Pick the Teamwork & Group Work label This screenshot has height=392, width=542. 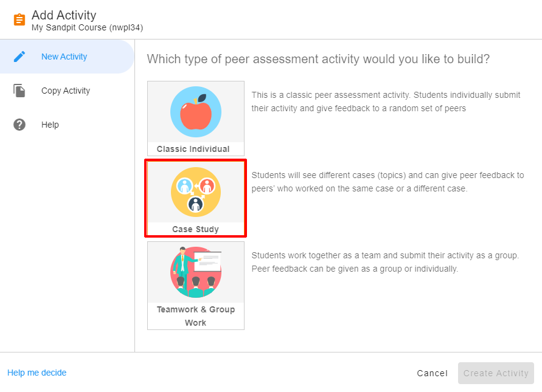pyautogui.click(x=195, y=316)
